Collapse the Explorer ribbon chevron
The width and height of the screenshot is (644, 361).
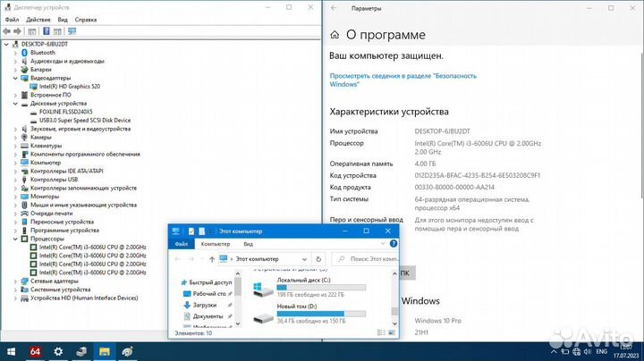(x=383, y=244)
